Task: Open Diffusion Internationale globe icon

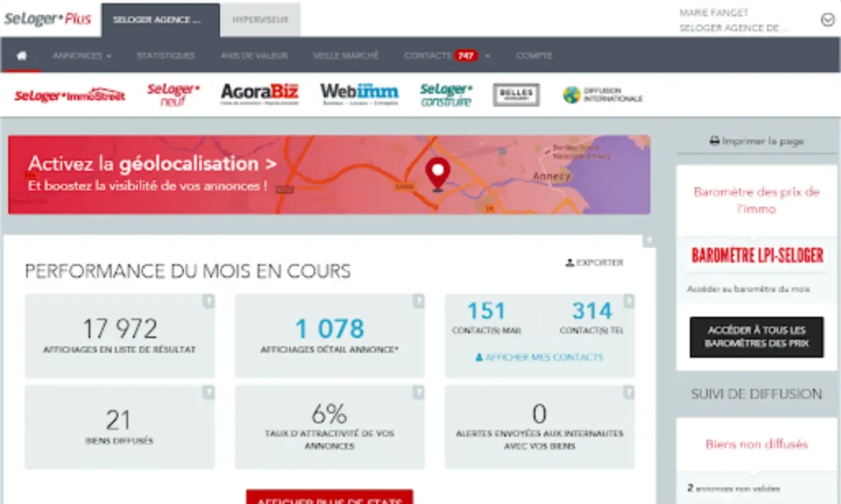Action: [572, 95]
